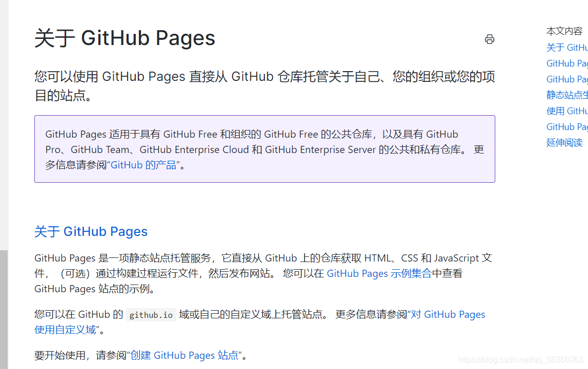Image resolution: width=588 pixels, height=369 pixels.
Task: Click the intro paragraph starting "您可以使用 GitHub Pages"
Action: [265, 86]
